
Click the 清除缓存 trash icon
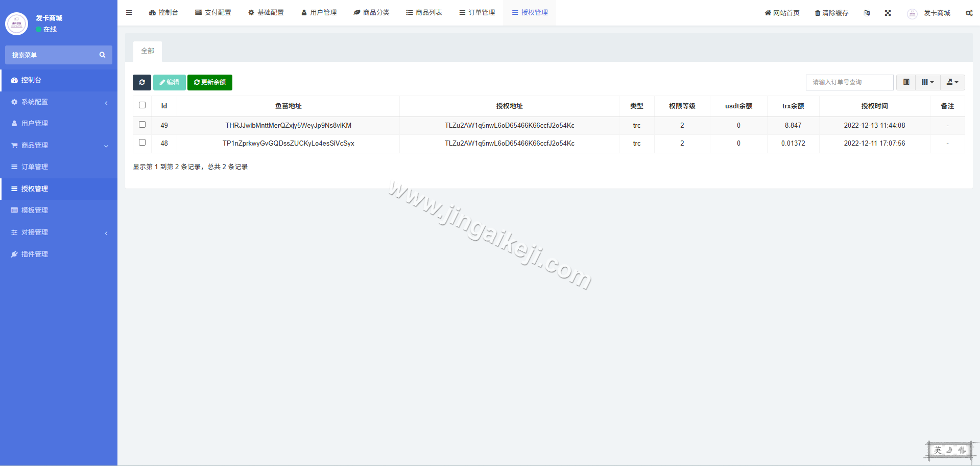pos(818,13)
